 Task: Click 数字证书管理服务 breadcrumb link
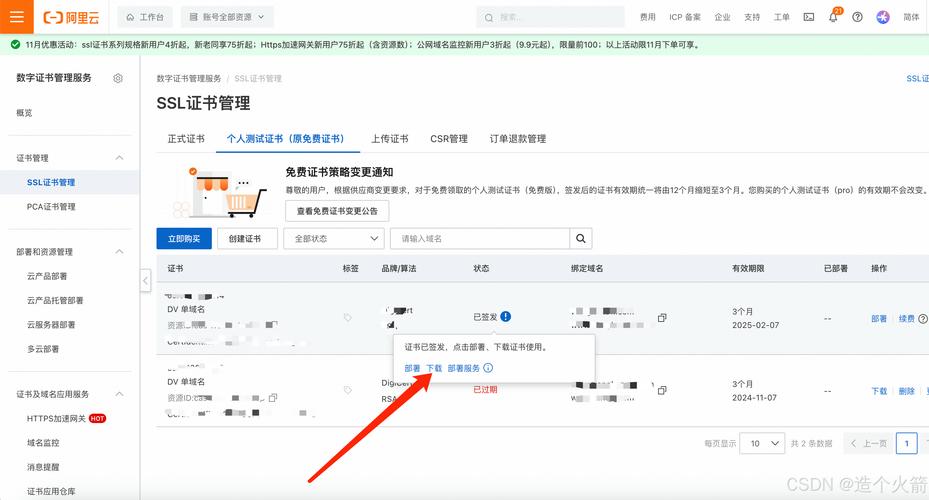point(188,78)
